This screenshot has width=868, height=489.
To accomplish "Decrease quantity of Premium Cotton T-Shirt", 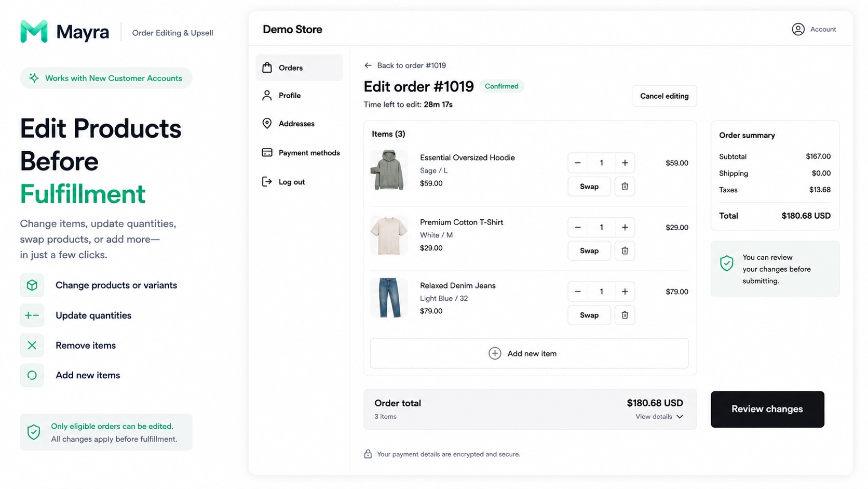I will tap(578, 228).
